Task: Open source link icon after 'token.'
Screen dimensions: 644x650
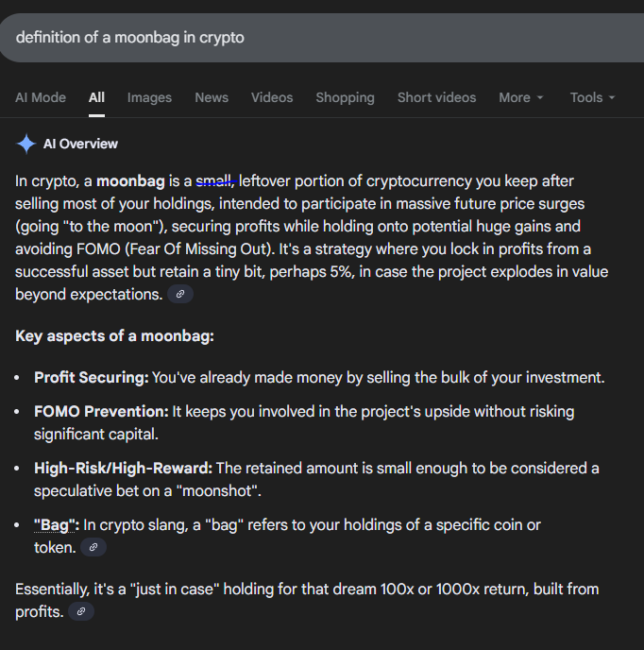Action: coord(93,547)
